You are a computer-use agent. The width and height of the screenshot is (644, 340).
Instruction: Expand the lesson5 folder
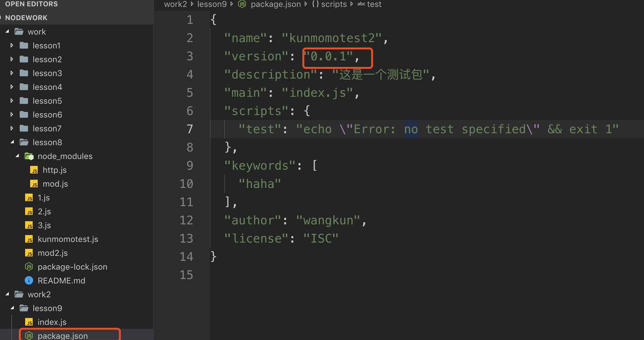(12, 100)
